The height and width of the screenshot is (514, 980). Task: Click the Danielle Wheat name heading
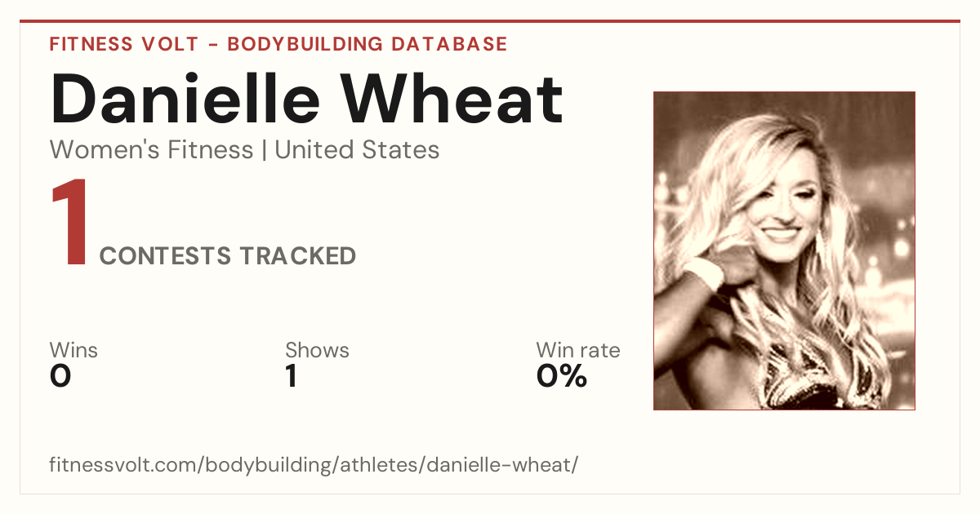306,99
